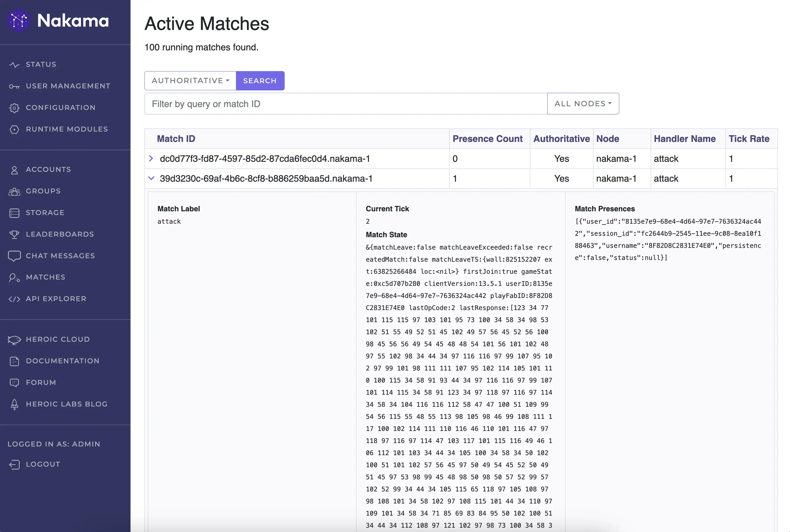Click the Runtime Modules hexagon icon

(x=14, y=129)
